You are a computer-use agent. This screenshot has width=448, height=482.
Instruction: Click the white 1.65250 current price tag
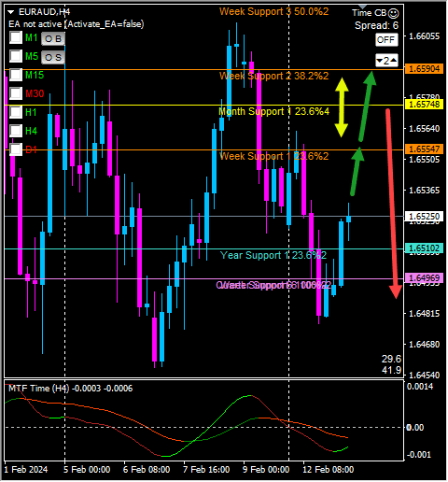[425, 216]
